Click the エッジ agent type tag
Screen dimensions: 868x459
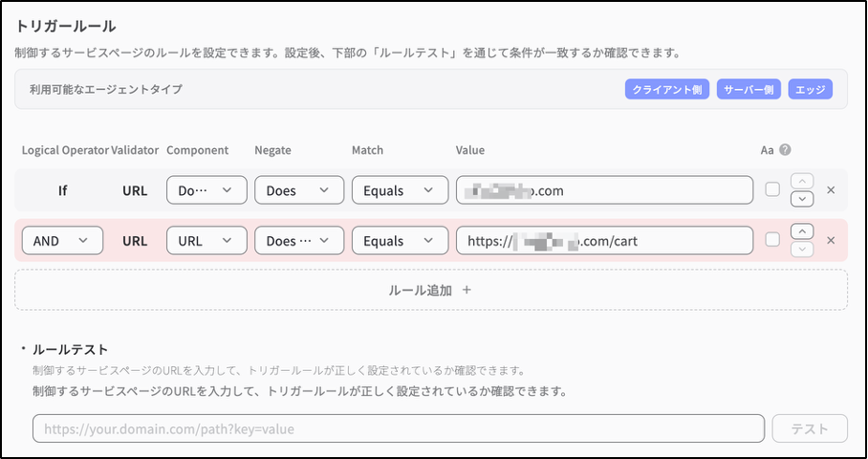[811, 90]
